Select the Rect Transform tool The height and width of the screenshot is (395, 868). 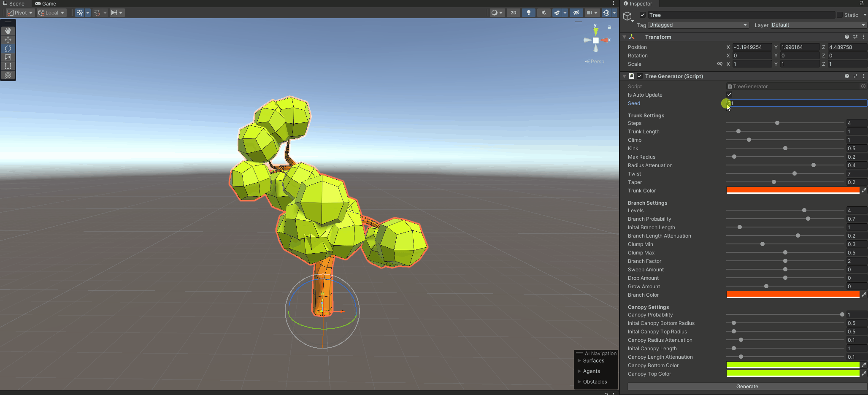point(8,66)
